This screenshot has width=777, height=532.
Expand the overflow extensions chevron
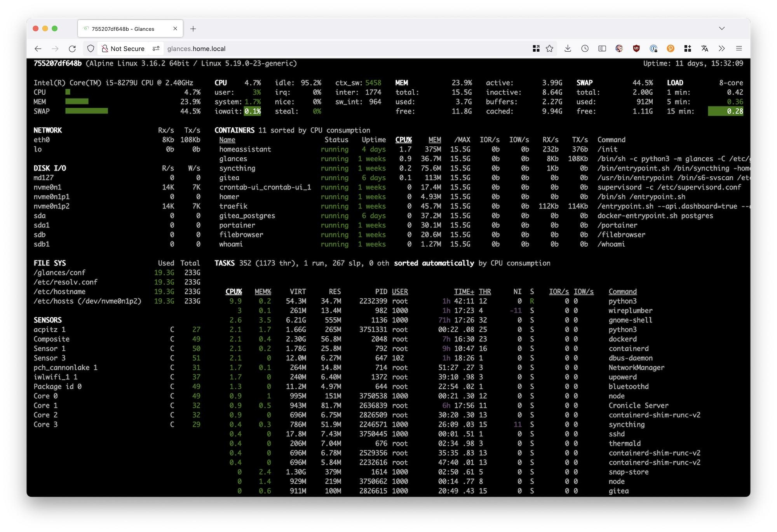pos(722,49)
